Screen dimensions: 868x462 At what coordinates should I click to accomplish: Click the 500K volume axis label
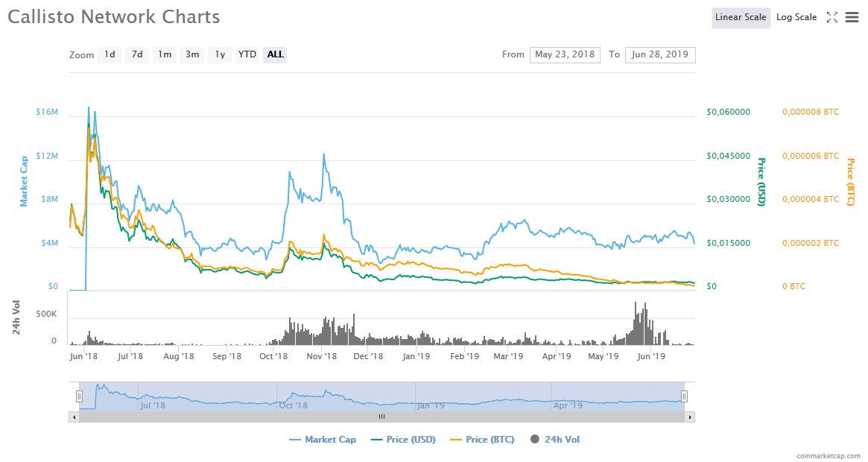pos(46,314)
